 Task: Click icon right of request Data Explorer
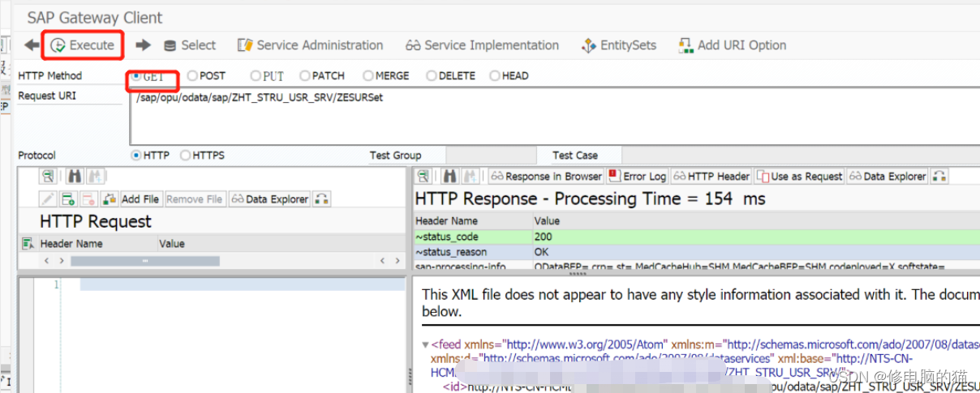[321, 199]
